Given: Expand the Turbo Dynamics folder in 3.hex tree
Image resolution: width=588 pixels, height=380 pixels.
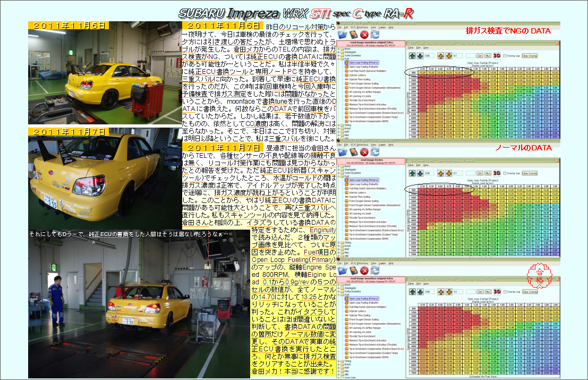Looking at the screenshot, I should click(339, 55).
